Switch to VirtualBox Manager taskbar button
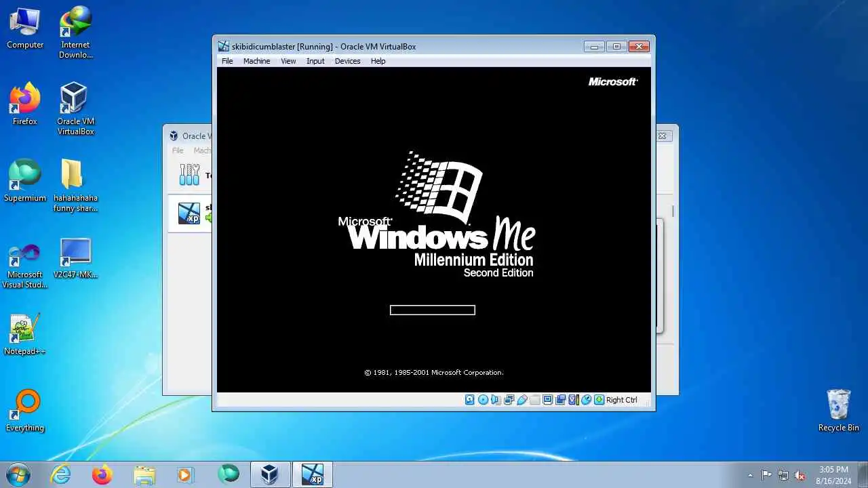 [271, 474]
